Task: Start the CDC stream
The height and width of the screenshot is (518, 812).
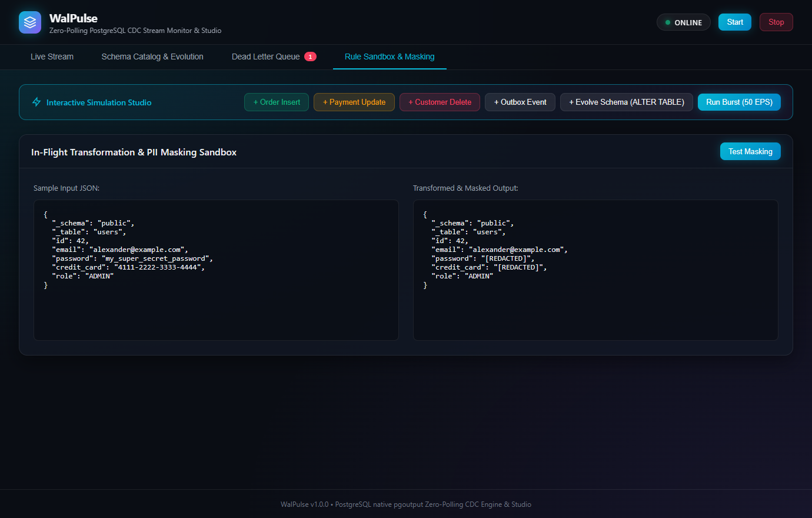Action: tap(735, 22)
